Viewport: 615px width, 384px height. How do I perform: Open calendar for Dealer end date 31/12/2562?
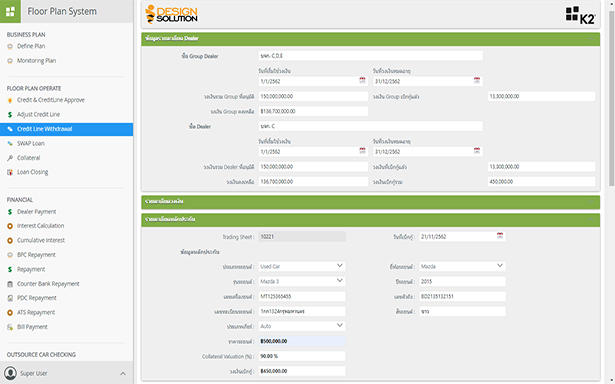pos(477,151)
